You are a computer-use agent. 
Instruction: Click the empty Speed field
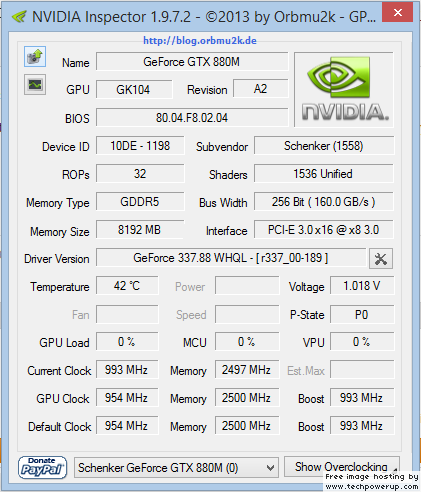[x=247, y=314]
